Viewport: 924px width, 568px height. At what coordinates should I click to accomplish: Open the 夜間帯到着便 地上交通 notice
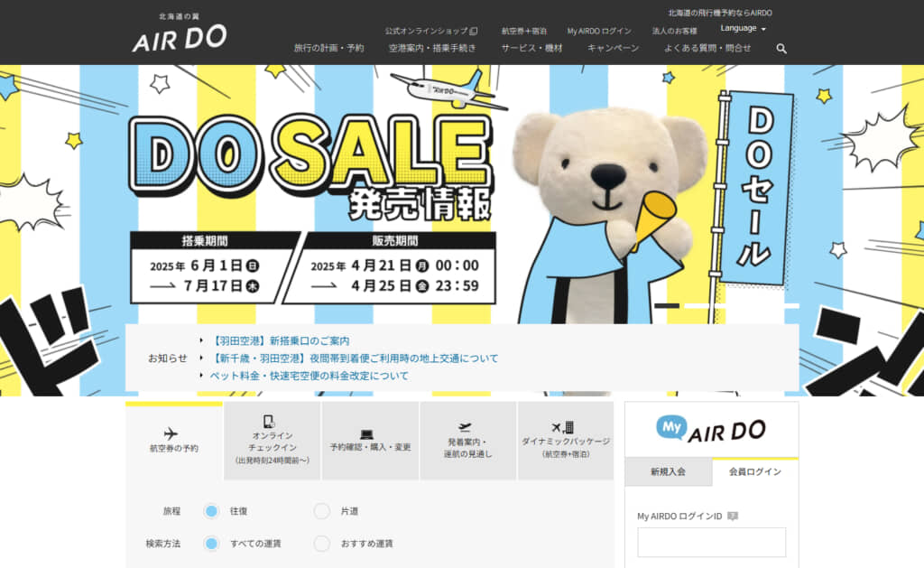(x=355, y=358)
